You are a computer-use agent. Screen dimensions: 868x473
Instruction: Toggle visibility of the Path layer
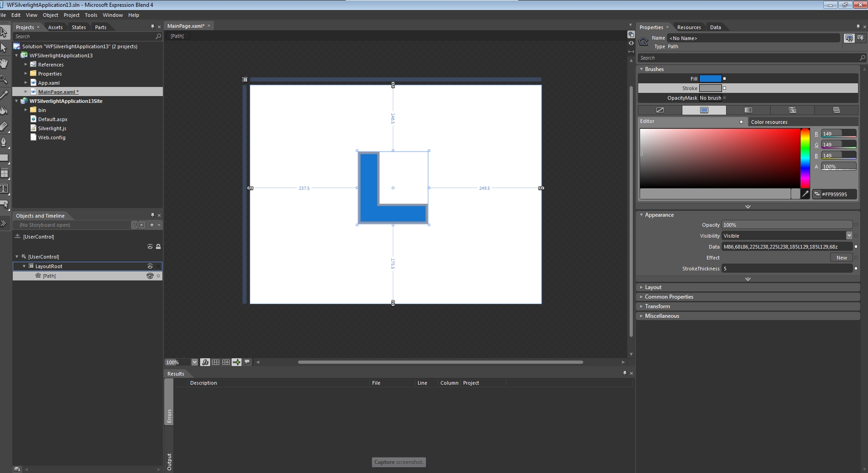(150, 276)
